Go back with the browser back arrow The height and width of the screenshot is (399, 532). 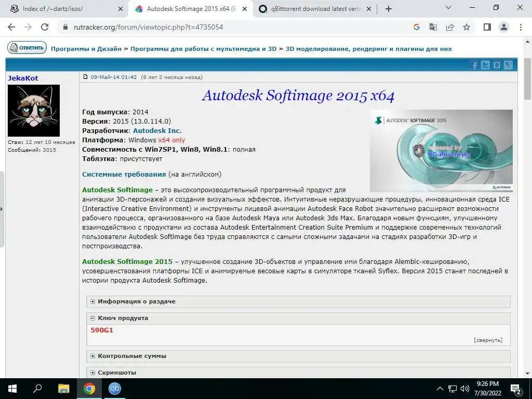tap(11, 27)
